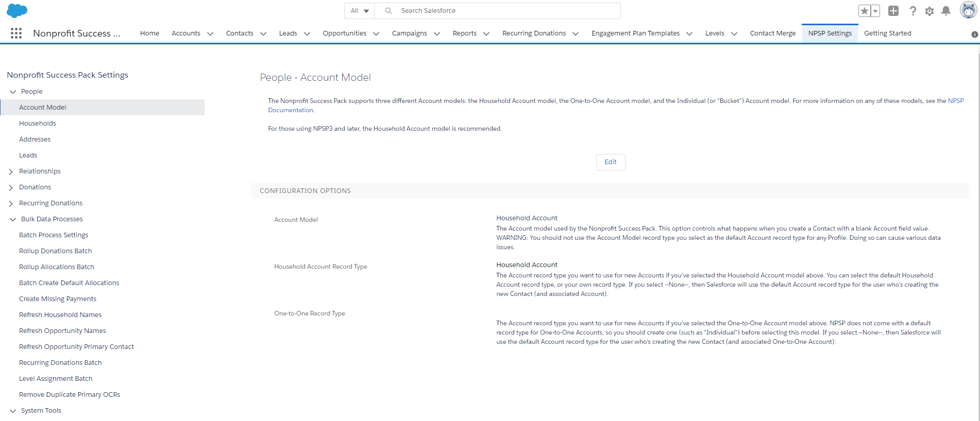Open Remove Duplicate Primary OCRs

coord(70,395)
